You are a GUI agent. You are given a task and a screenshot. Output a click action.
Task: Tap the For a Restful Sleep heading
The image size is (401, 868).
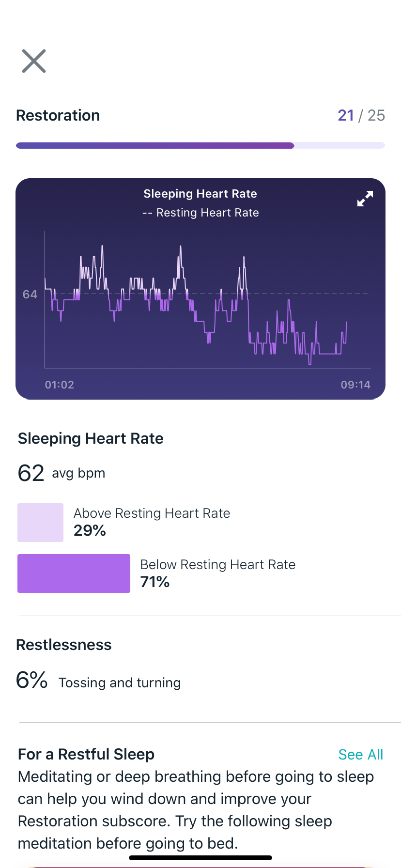click(86, 754)
